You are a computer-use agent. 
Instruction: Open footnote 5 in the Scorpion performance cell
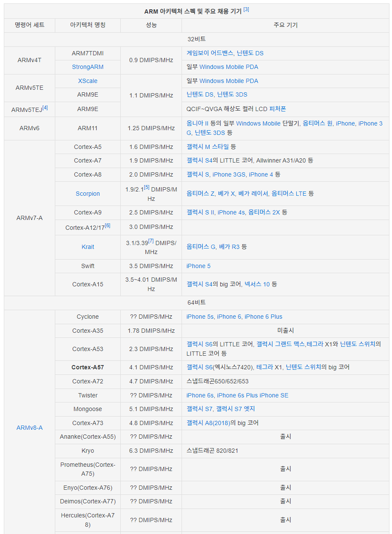point(146,188)
